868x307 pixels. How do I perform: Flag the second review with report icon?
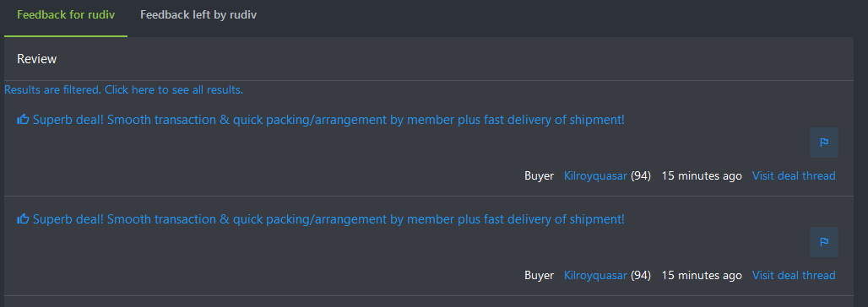824,242
